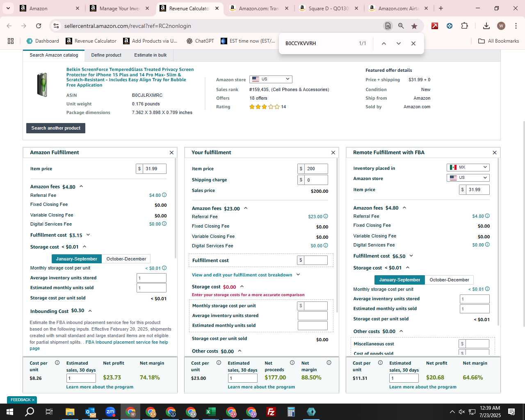The image size is (525, 420).
Task: Open Calculator from the taskbar
Action: click(291, 412)
